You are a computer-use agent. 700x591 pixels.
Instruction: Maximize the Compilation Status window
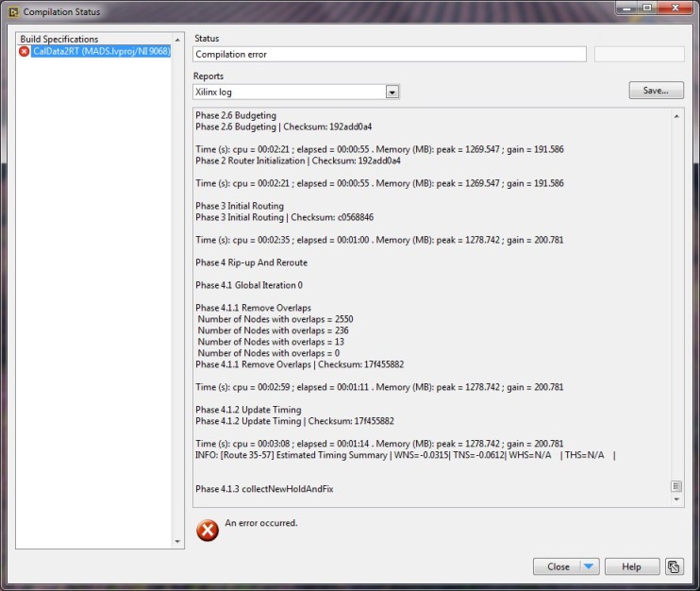647,8
